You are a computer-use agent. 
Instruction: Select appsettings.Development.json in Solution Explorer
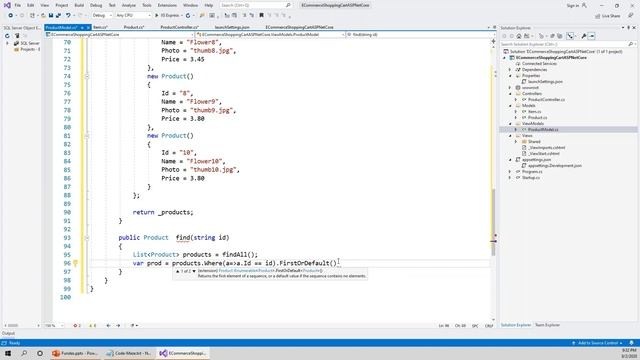(554, 165)
